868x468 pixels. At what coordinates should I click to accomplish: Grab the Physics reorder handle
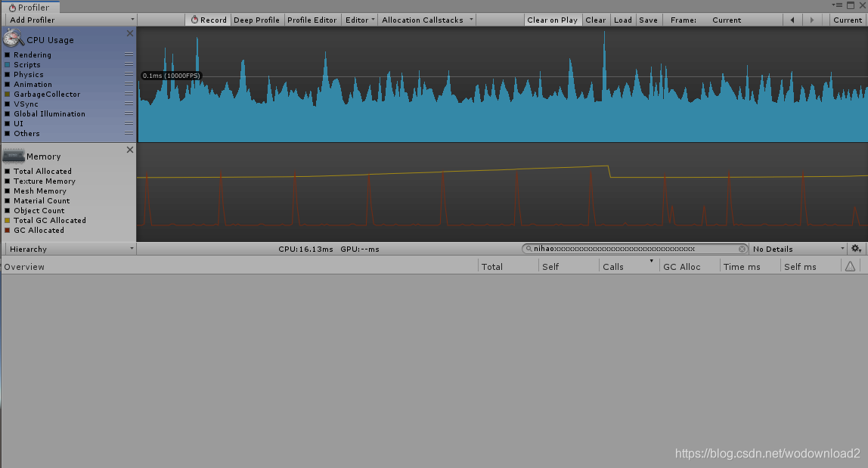(x=129, y=74)
